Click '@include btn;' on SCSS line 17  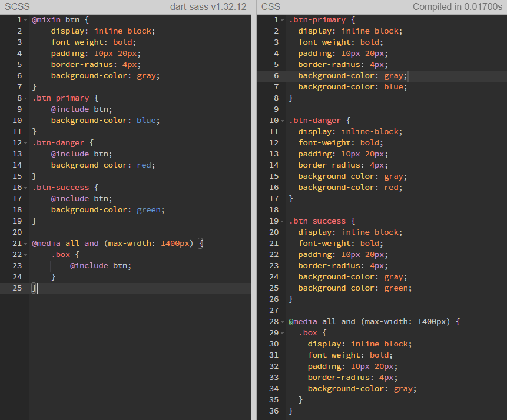click(x=81, y=199)
